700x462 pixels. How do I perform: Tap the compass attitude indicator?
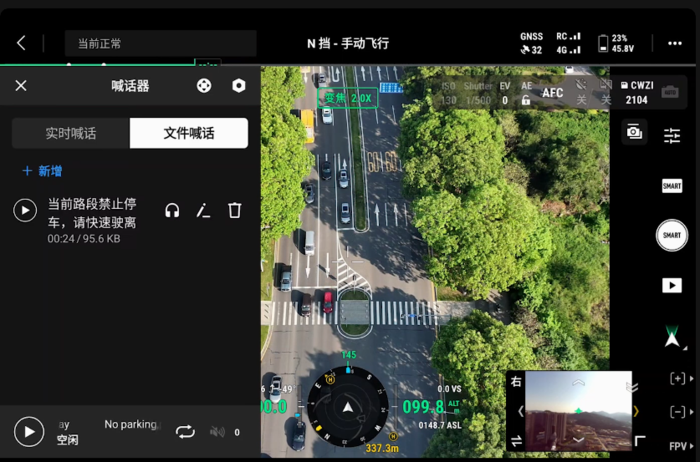point(348,407)
